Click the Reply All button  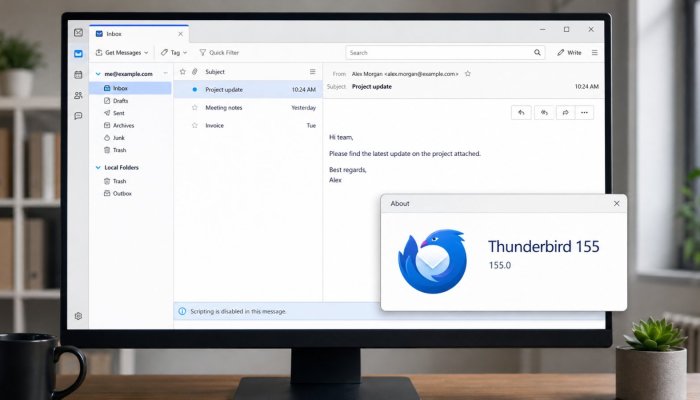(x=544, y=112)
